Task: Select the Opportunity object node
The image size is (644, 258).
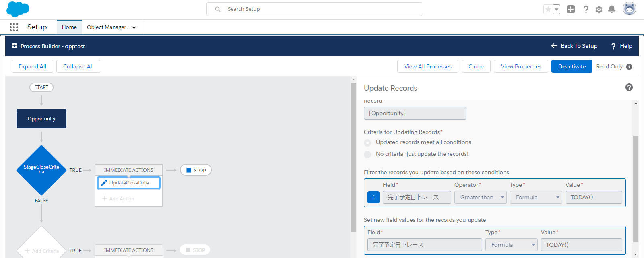Action: click(41, 119)
